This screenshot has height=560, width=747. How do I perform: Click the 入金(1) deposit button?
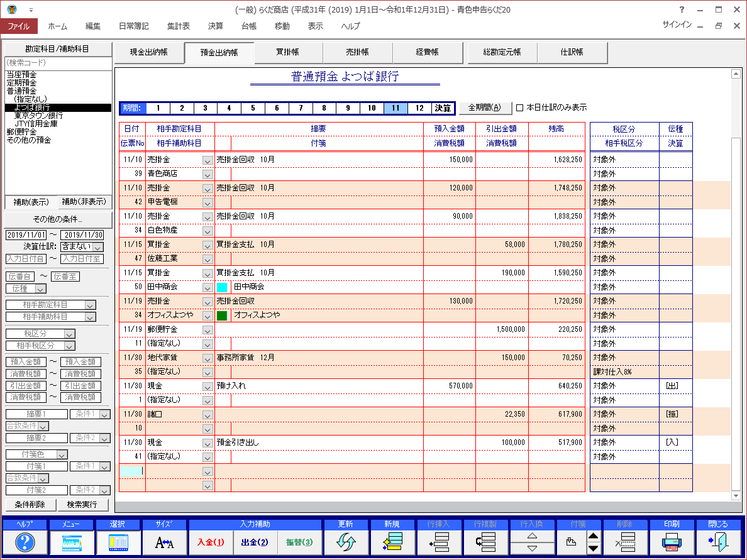coord(211,542)
